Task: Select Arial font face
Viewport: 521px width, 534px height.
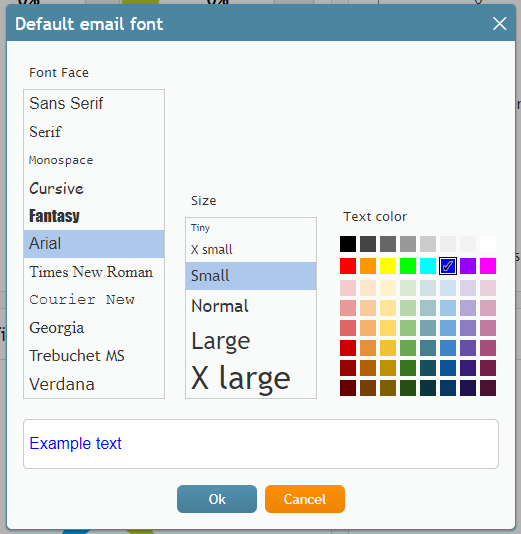Action: coord(94,244)
